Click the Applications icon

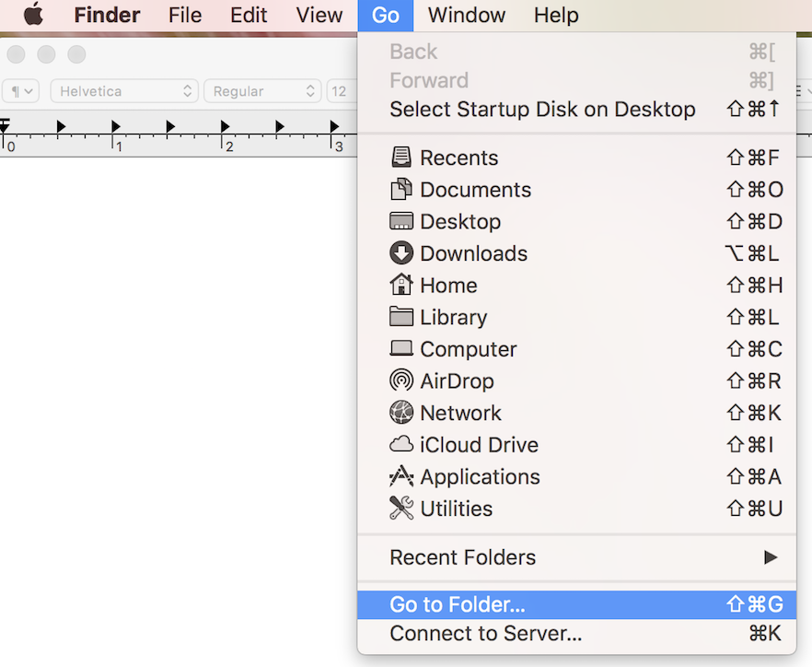pyautogui.click(x=401, y=476)
